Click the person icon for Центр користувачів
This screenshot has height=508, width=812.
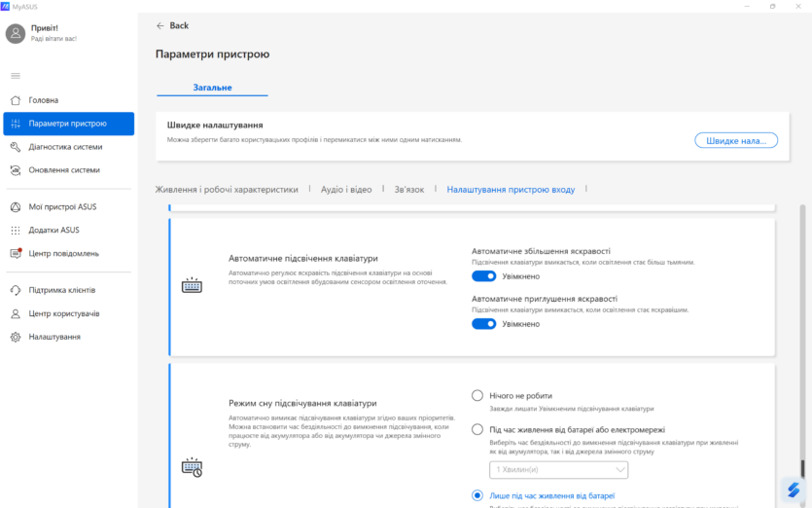(16, 313)
